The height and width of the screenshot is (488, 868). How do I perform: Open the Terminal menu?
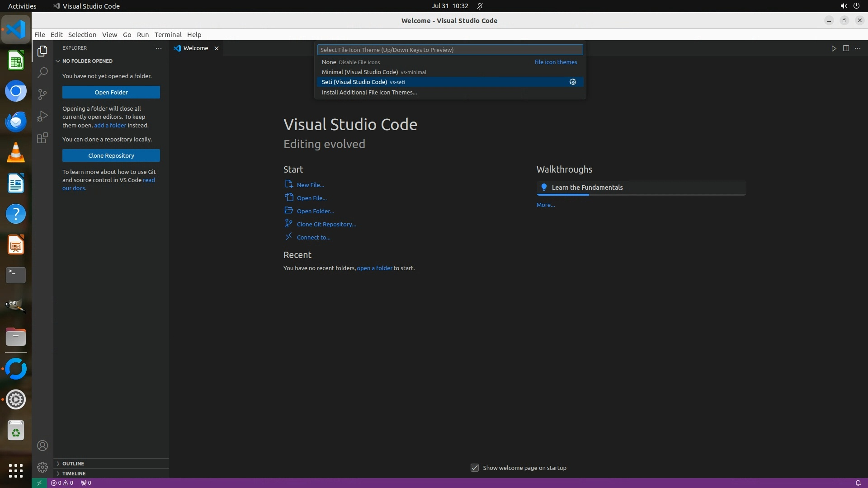(168, 35)
